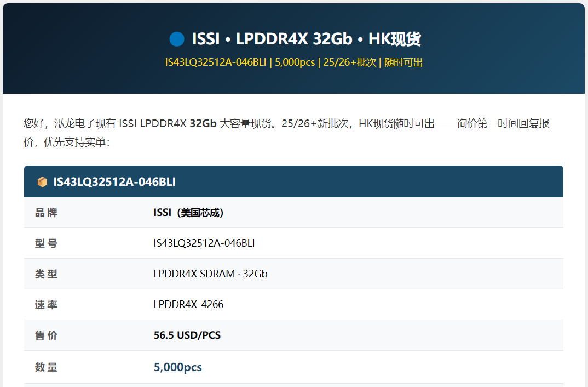Select the 型号 row value IS43LQ32512A-046BLI
588x387 pixels.
tap(204, 243)
